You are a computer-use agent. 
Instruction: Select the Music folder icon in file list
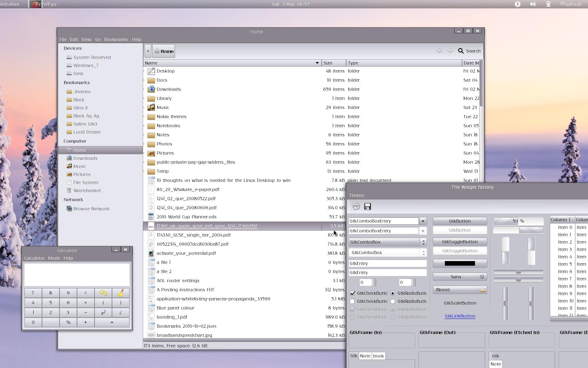click(151, 107)
